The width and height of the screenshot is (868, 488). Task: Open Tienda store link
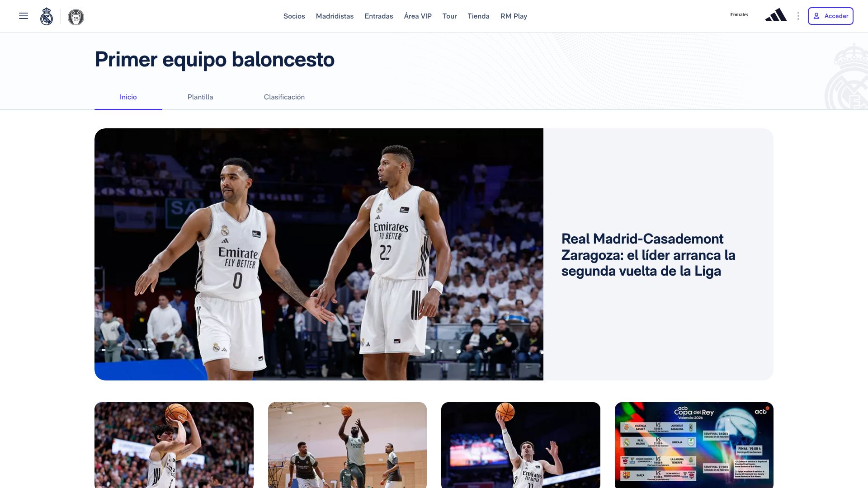(478, 16)
